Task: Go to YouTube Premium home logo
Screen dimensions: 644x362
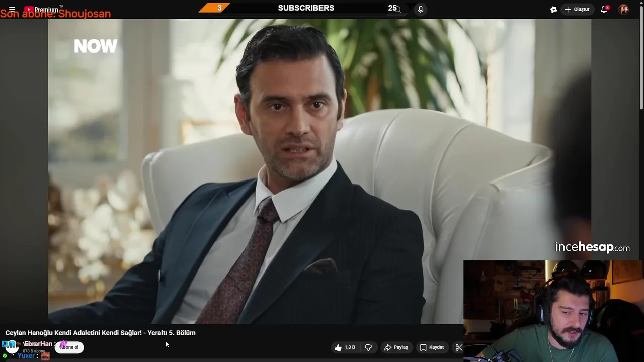Action: point(41,9)
